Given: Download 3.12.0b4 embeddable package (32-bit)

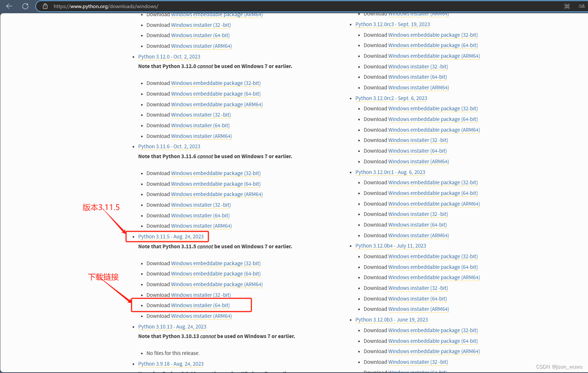Looking at the screenshot, I should click(x=433, y=256).
